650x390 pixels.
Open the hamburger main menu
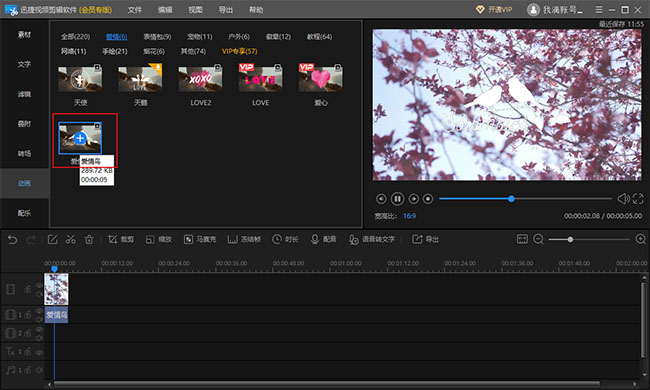point(599,10)
